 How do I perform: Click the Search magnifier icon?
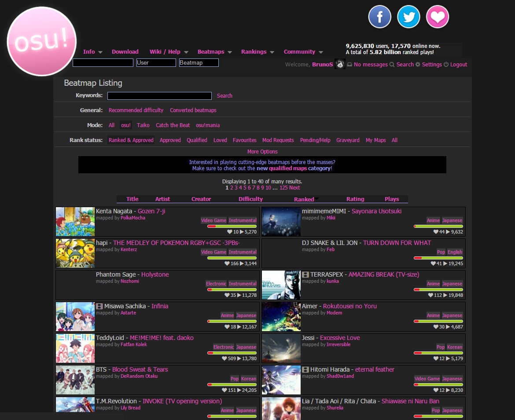click(391, 64)
